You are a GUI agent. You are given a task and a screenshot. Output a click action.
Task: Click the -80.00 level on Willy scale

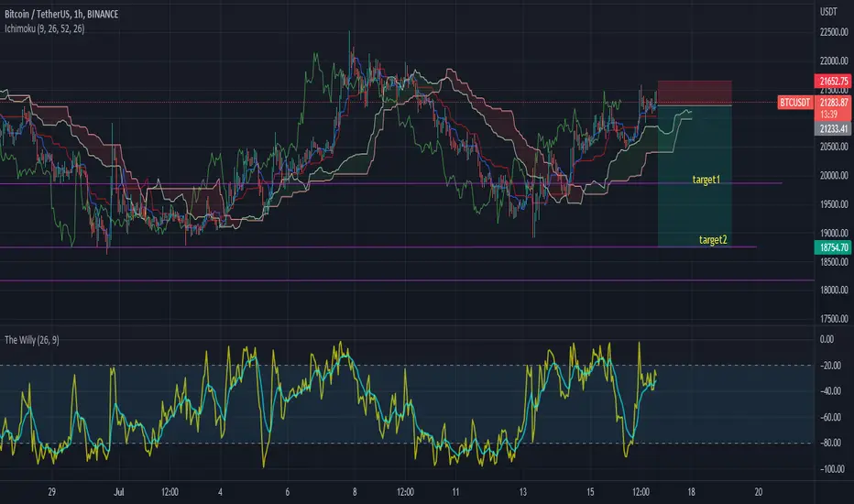click(x=830, y=443)
